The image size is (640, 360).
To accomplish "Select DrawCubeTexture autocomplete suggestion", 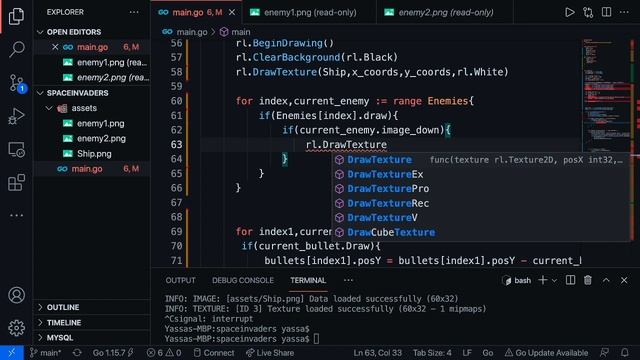I will click(x=480, y=232).
